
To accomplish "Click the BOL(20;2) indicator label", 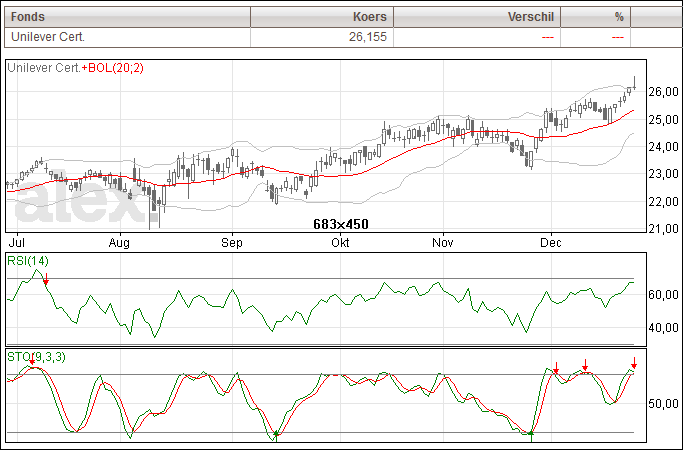I will [112, 68].
